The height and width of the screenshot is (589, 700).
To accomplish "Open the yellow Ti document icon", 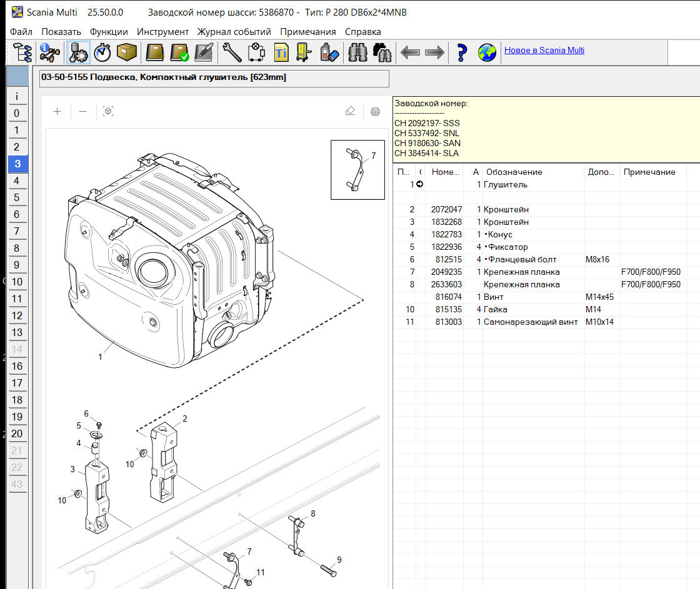I will (281, 52).
